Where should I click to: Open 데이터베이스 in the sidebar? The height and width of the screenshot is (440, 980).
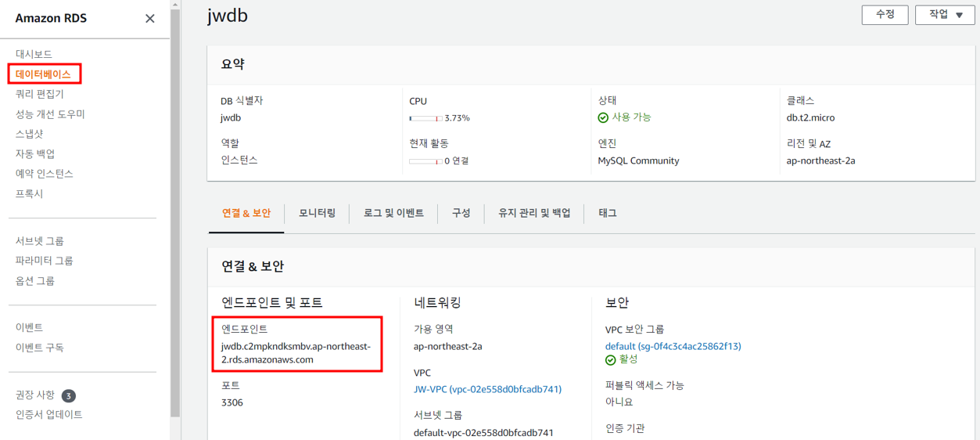tap(43, 74)
